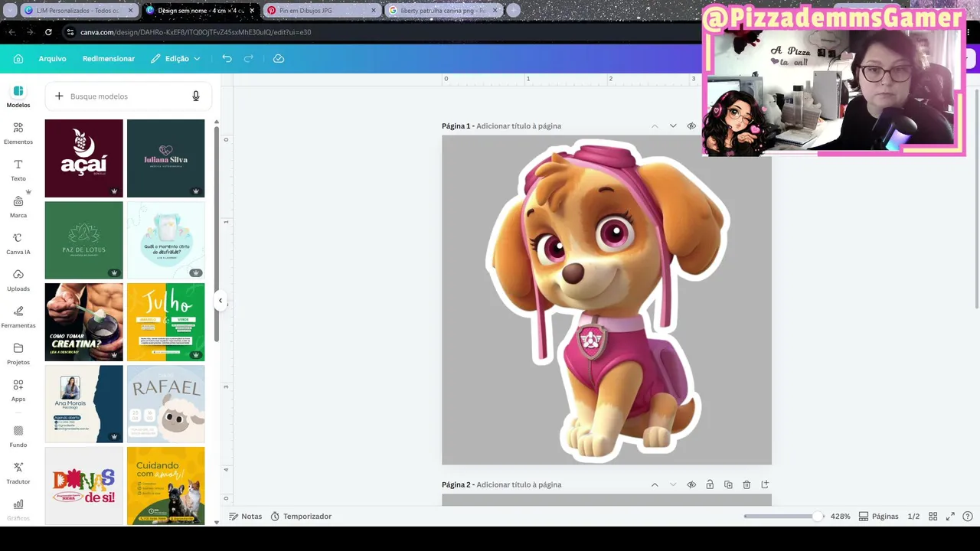Screen dimensions: 980x551
Task: Select the Julho yellow-green template
Action: 166,322
